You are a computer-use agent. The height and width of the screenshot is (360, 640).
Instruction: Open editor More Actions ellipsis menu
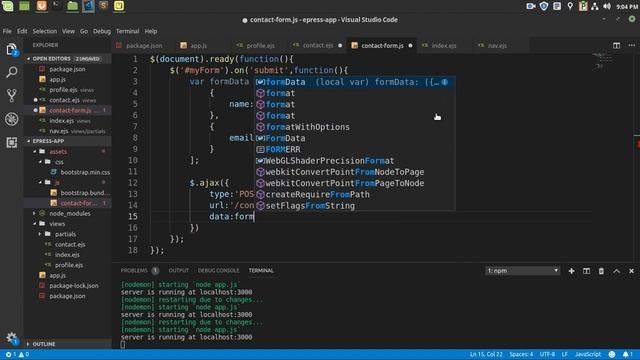click(x=631, y=45)
